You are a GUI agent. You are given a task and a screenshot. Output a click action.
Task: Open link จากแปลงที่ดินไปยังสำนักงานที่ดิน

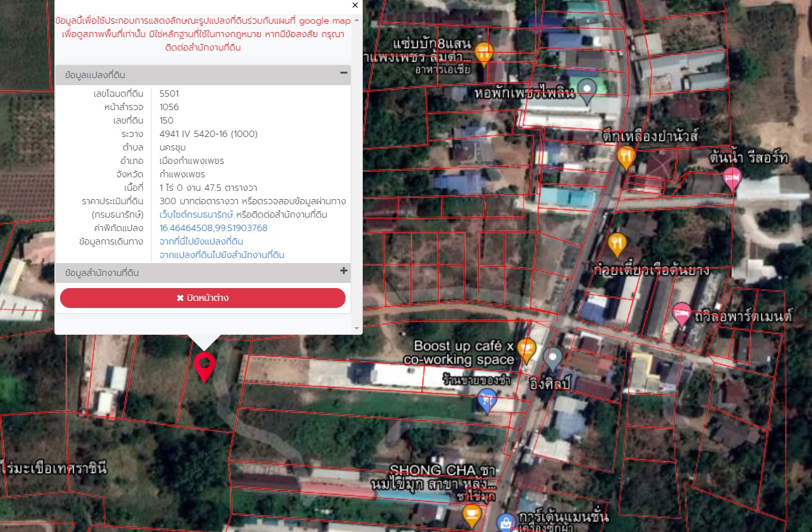tap(221, 255)
